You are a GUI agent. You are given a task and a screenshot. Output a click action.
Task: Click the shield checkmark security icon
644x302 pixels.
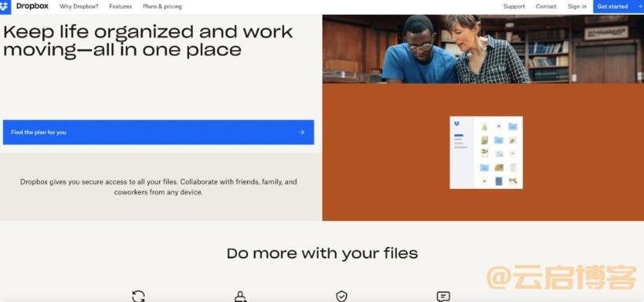click(x=342, y=297)
